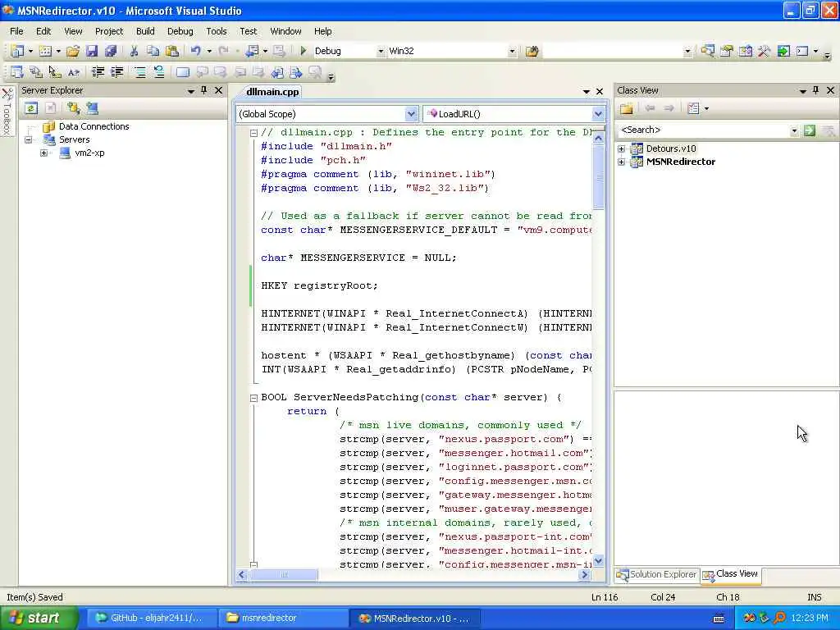Select the dllmain.cpp editor tab
The image size is (840, 630).
(x=272, y=92)
